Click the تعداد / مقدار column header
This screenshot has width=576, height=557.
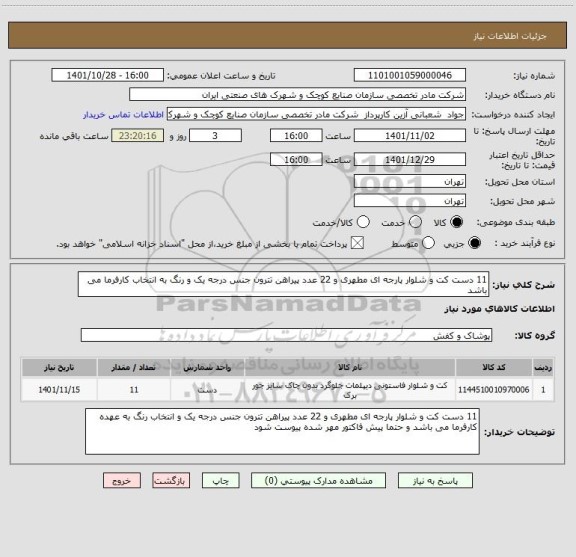pos(134,367)
